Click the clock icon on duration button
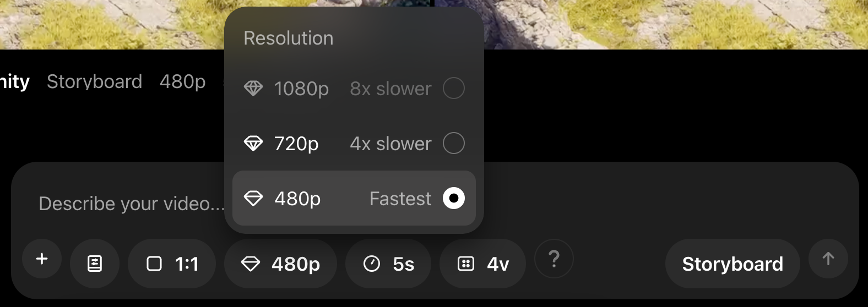 point(372,264)
